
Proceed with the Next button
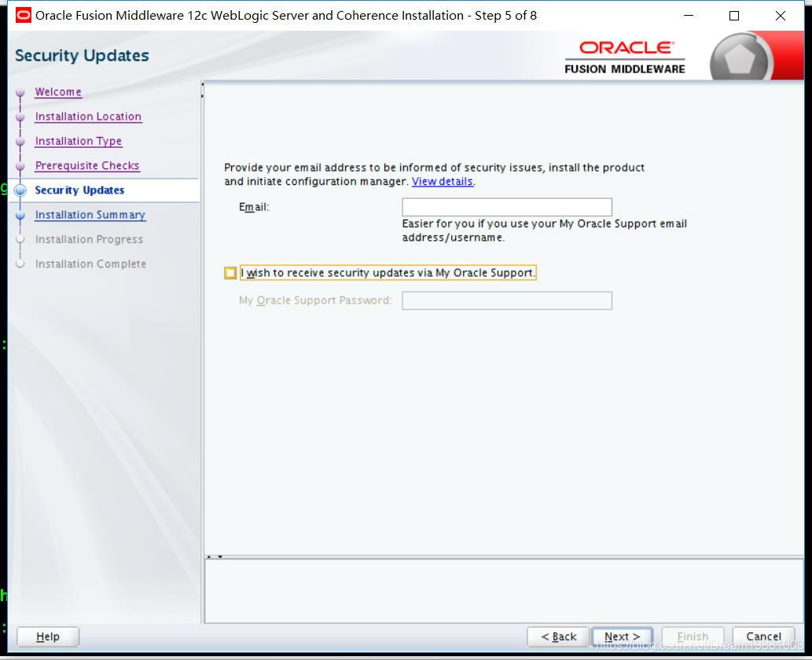[622, 636]
